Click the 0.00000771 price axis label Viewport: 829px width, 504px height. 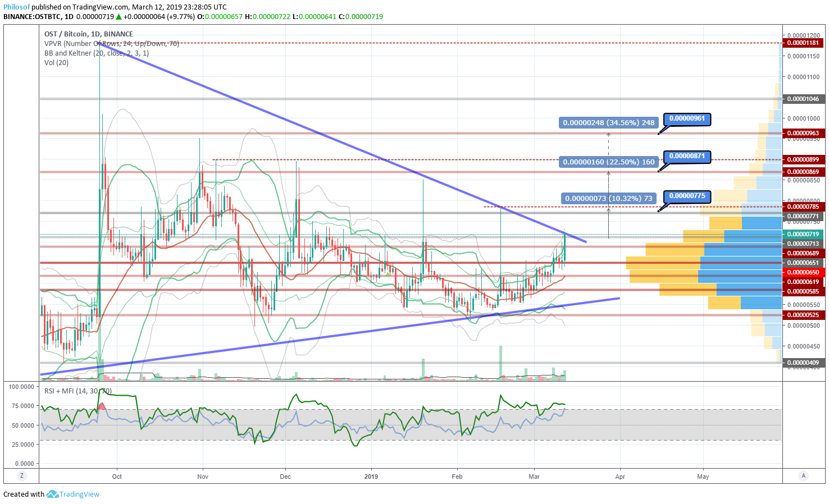tap(803, 216)
